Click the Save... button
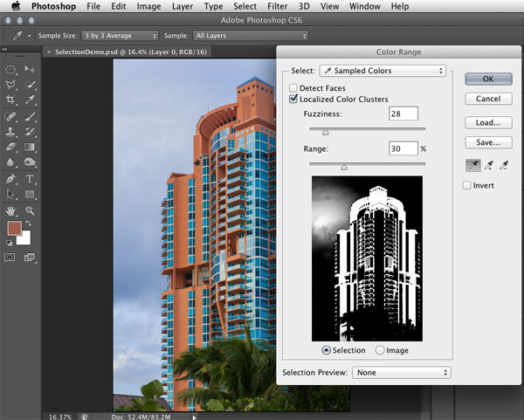This screenshot has width=524, height=420. [x=488, y=142]
